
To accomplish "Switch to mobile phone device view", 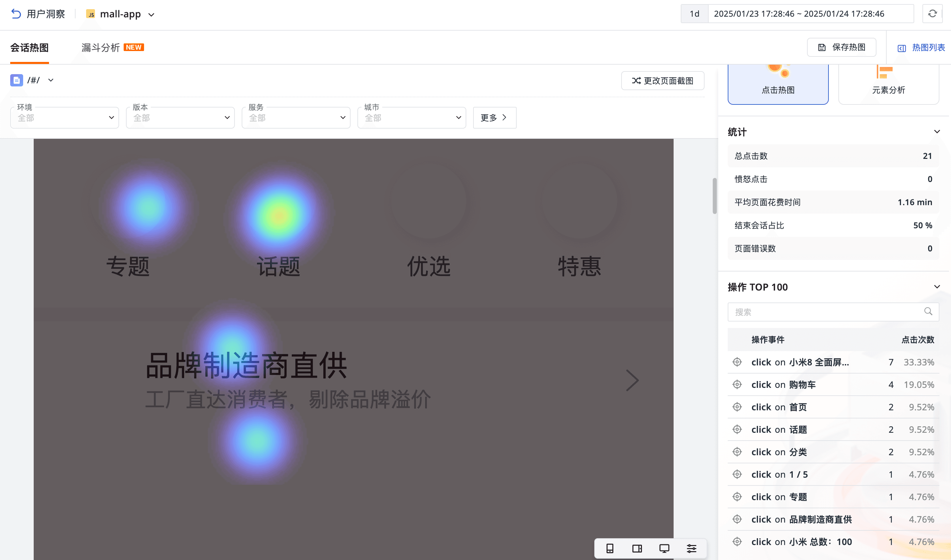I will click(x=610, y=548).
